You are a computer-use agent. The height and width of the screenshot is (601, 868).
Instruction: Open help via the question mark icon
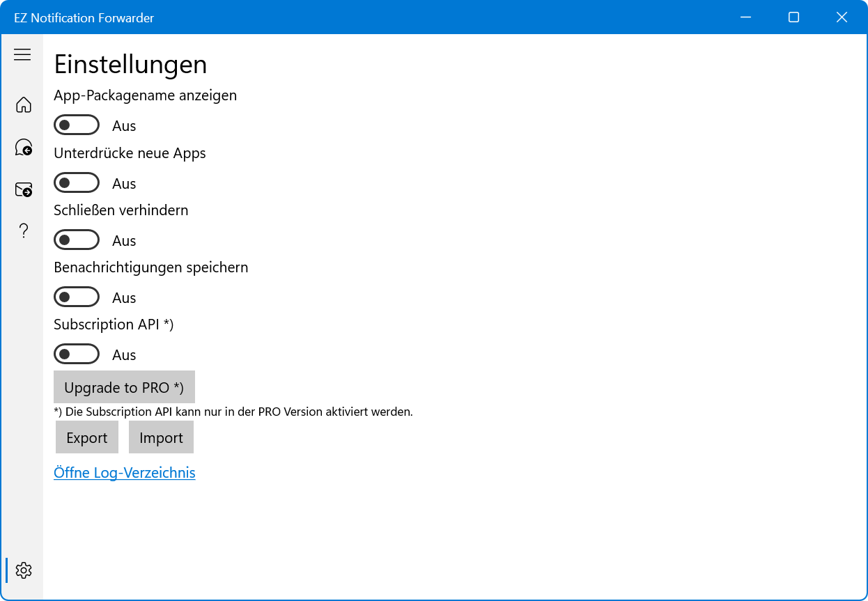tap(24, 231)
